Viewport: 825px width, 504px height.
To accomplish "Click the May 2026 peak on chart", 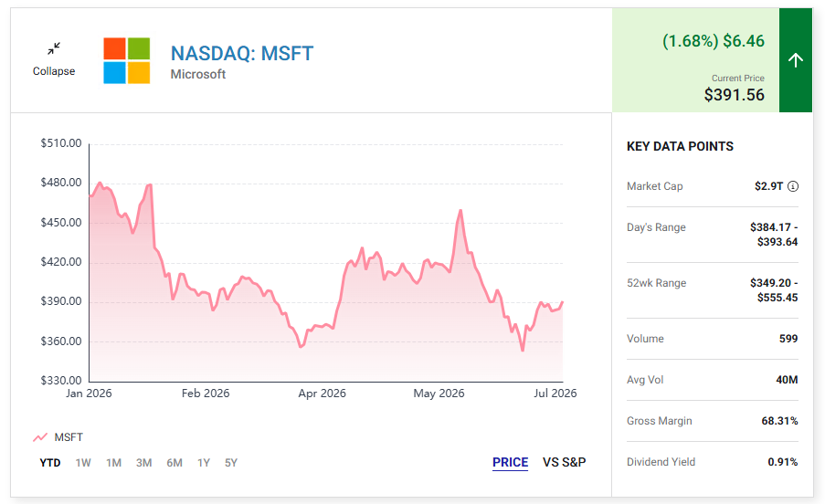I will point(460,210).
